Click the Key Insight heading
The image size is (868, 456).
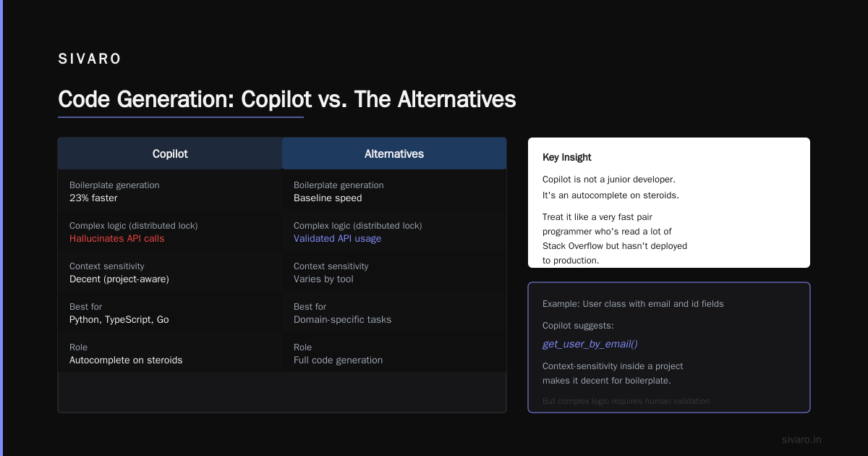tap(567, 157)
